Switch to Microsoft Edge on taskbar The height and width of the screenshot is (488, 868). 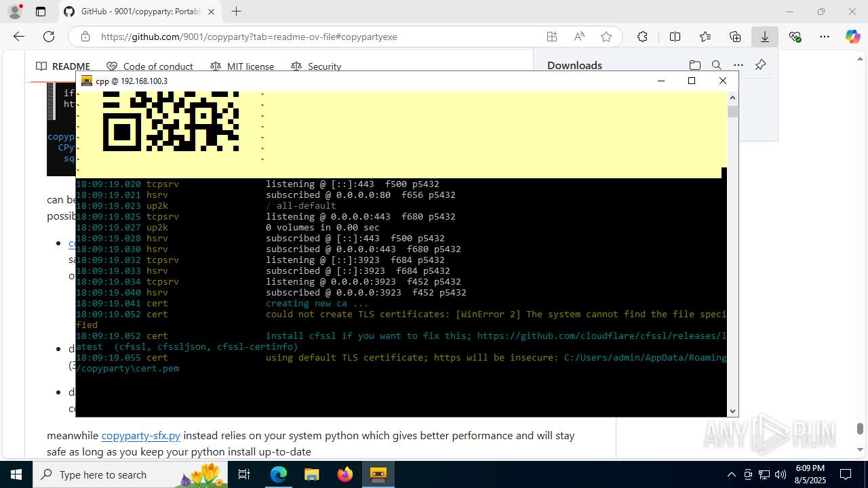pos(279,474)
